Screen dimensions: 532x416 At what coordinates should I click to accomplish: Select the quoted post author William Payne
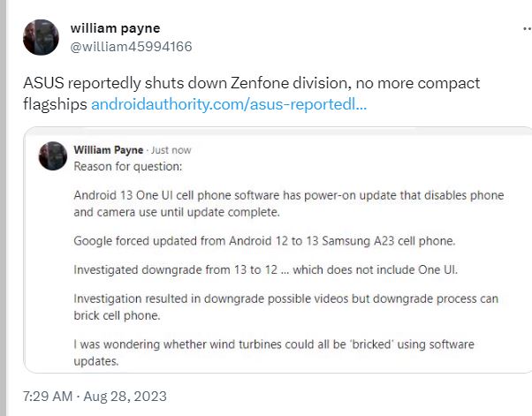click(109, 150)
